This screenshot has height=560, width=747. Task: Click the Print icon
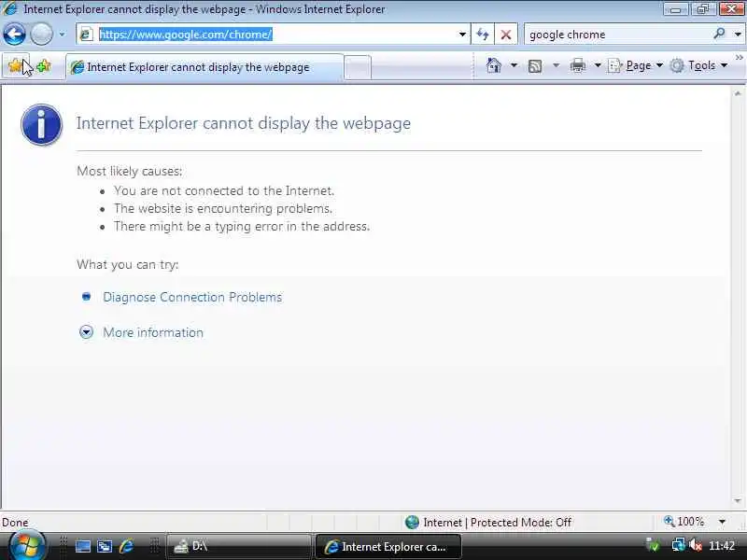578,65
